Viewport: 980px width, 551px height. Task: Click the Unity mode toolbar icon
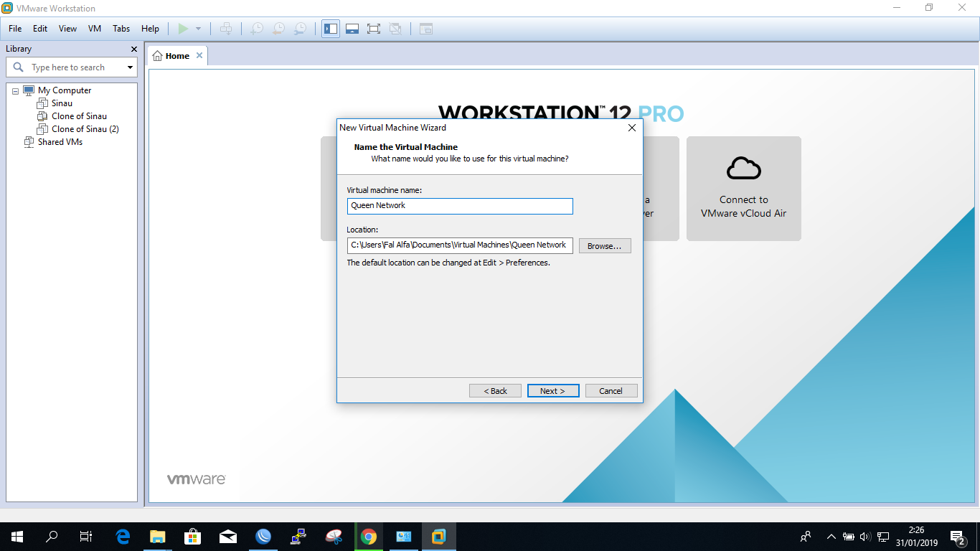click(x=395, y=29)
